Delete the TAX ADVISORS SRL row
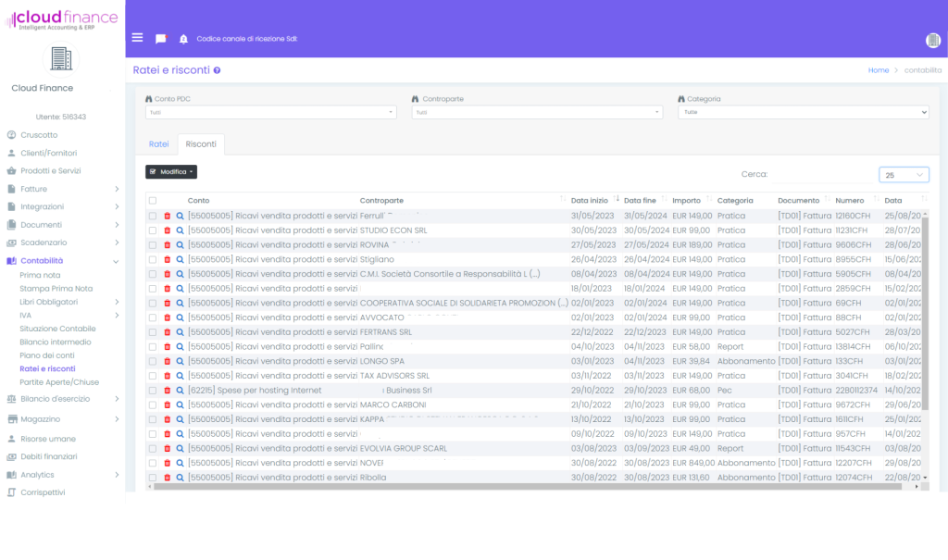Viewport: 948px width, 560px height. pyautogui.click(x=168, y=376)
